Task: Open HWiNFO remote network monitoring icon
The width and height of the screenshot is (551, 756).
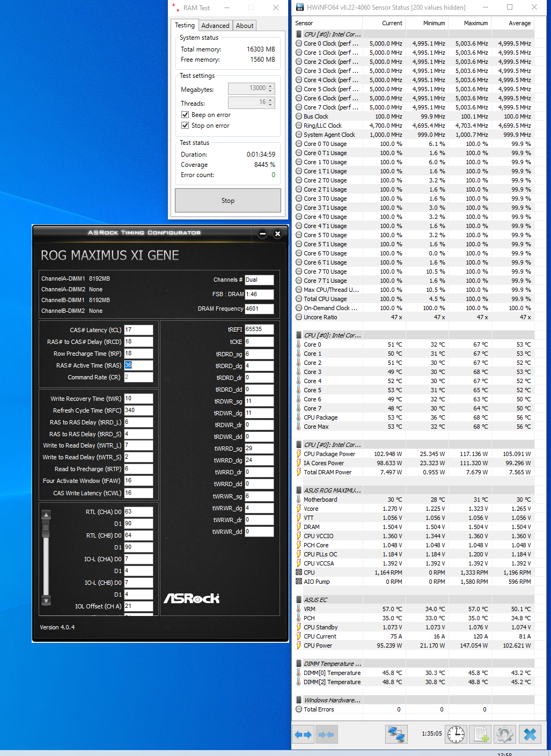Action: 396,735
